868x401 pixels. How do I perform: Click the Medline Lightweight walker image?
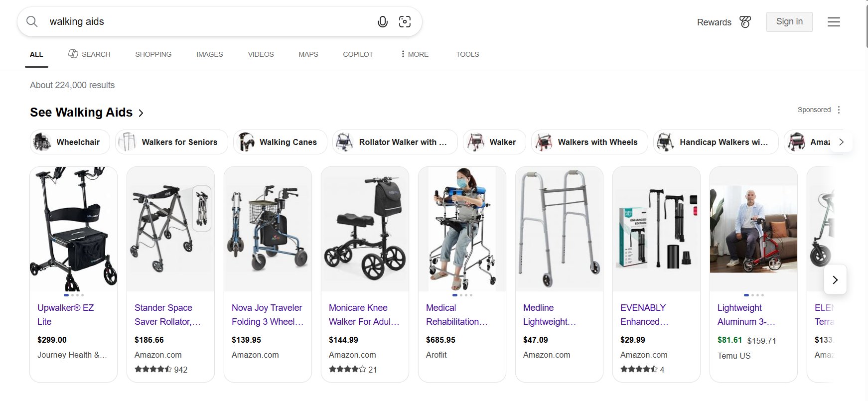(x=559, y=229)
